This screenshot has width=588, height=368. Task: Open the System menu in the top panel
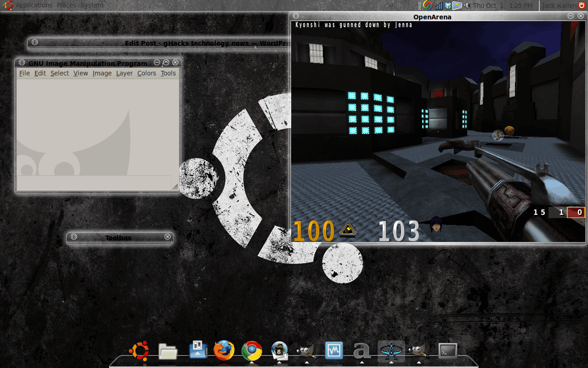click(x=92, y=6)
